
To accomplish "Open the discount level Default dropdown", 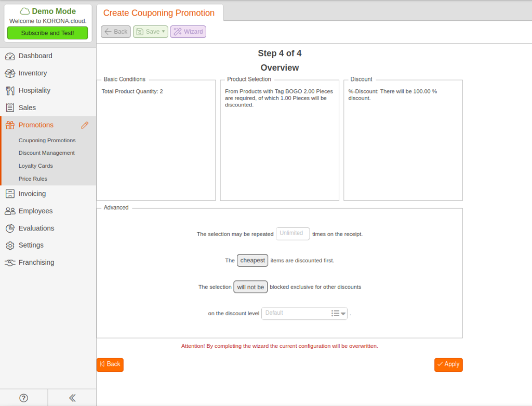I will point(304,313).
